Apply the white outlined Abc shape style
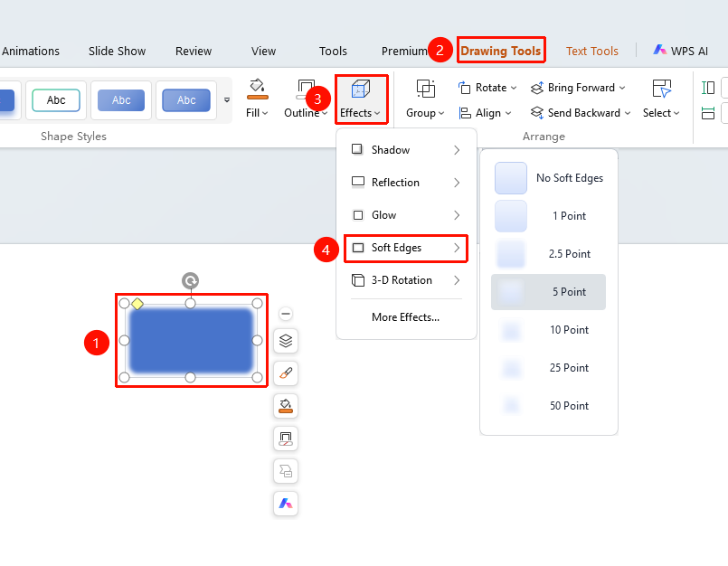This screenshot has width=728, height=566. (56, 99)
